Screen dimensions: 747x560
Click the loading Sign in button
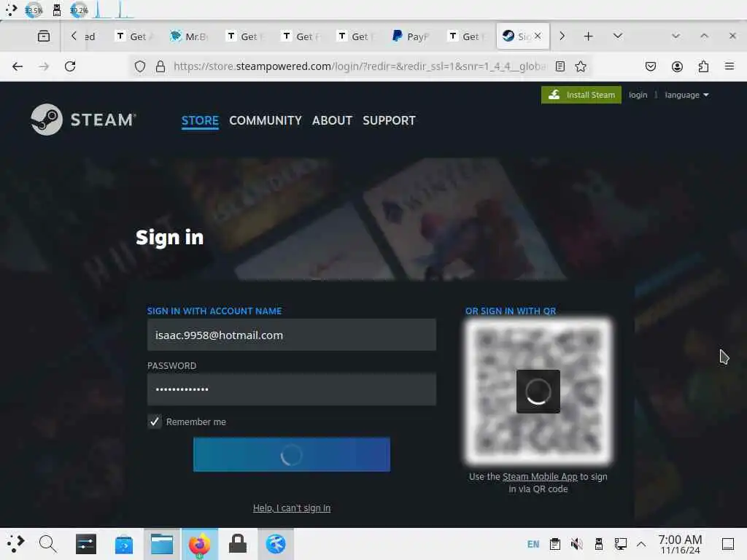tap(292, 455)
